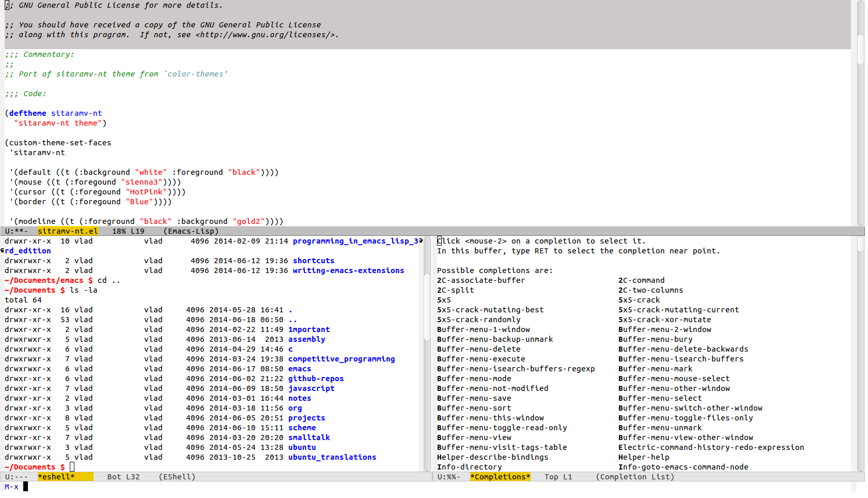Select the 2C-split completion
This screenshot has width=868, height=498.
pyautogui.click(x=456, y=290)
